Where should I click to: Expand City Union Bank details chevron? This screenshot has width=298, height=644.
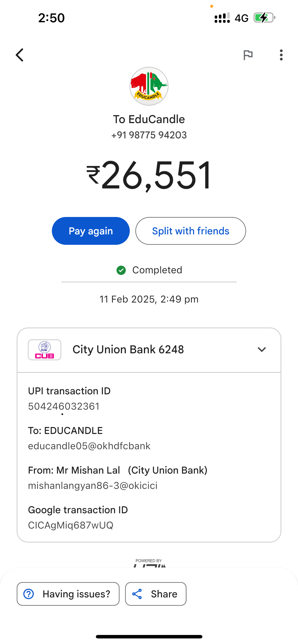[262, 350]
